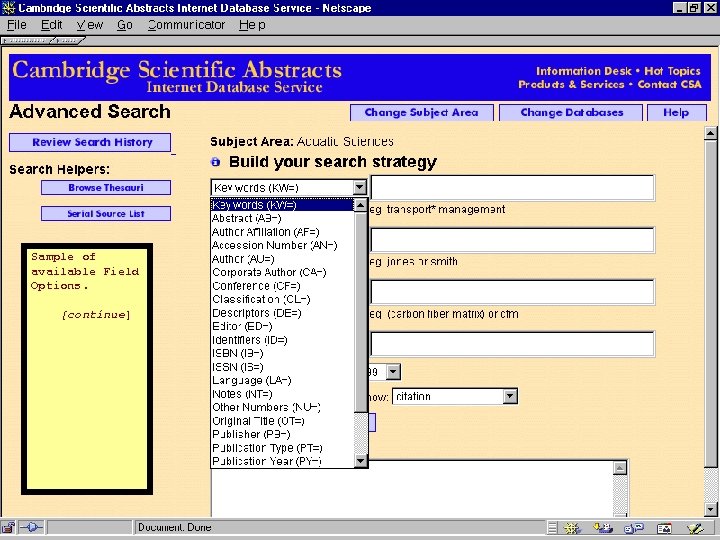
Task: Choose Publication Year (PY=) from the list
Action: coord(282,461)
